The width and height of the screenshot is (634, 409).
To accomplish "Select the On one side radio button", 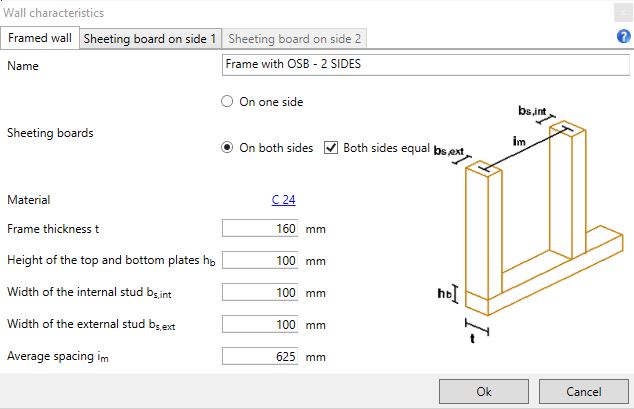I will pos(227,102).
